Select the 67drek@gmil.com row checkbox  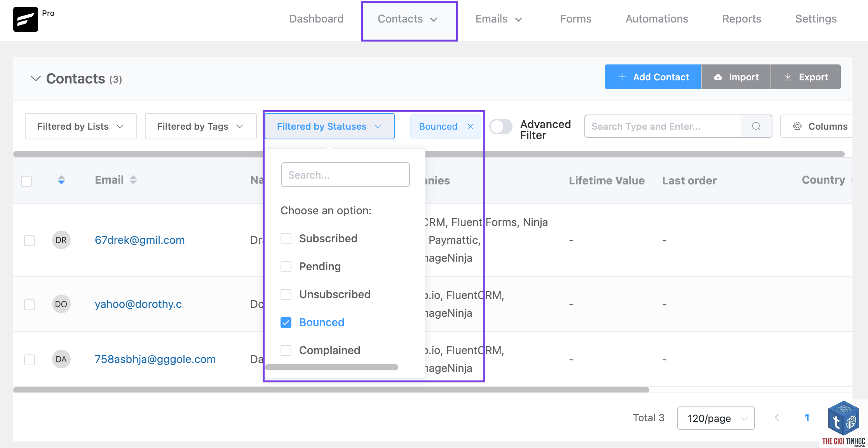tap(30, 241)
